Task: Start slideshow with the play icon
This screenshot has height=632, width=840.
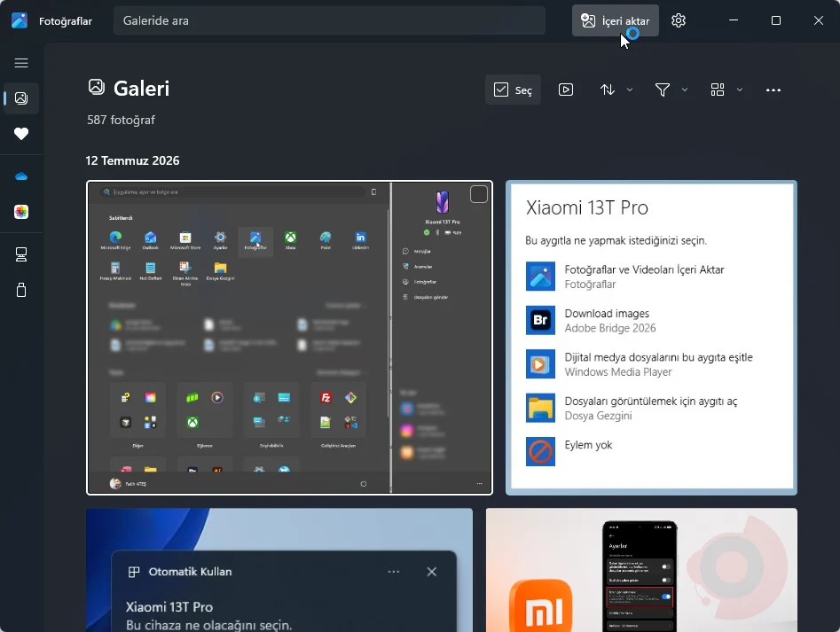Action: (566, 90)
